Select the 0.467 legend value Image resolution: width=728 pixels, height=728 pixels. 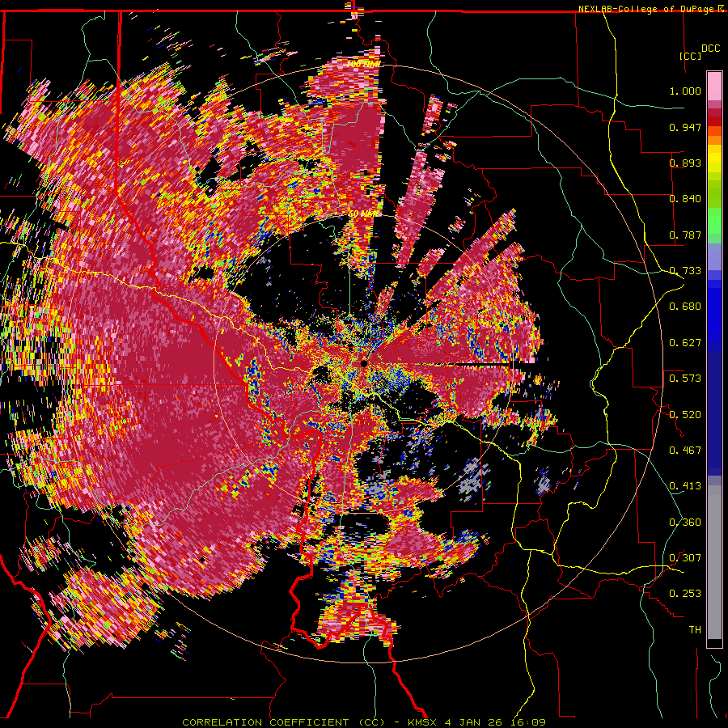(685, 451)
